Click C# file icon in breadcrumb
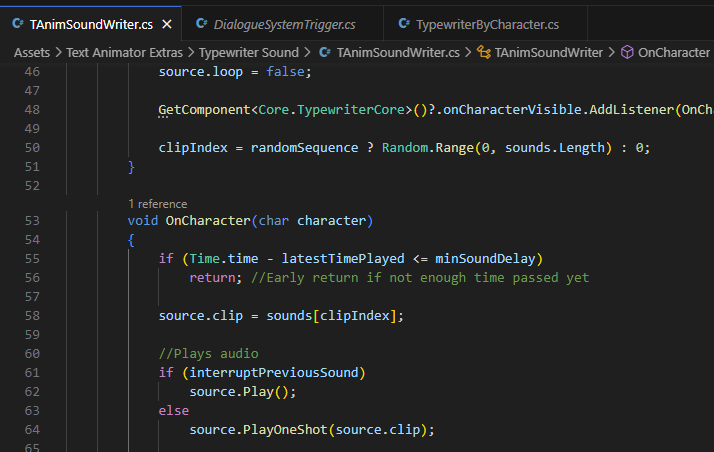 tap(325, 53)
